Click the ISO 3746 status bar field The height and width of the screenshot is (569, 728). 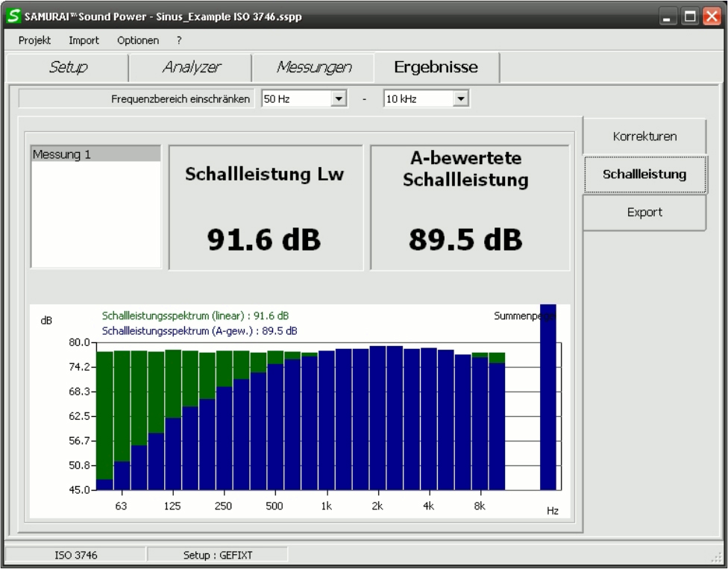coord(75,555)
